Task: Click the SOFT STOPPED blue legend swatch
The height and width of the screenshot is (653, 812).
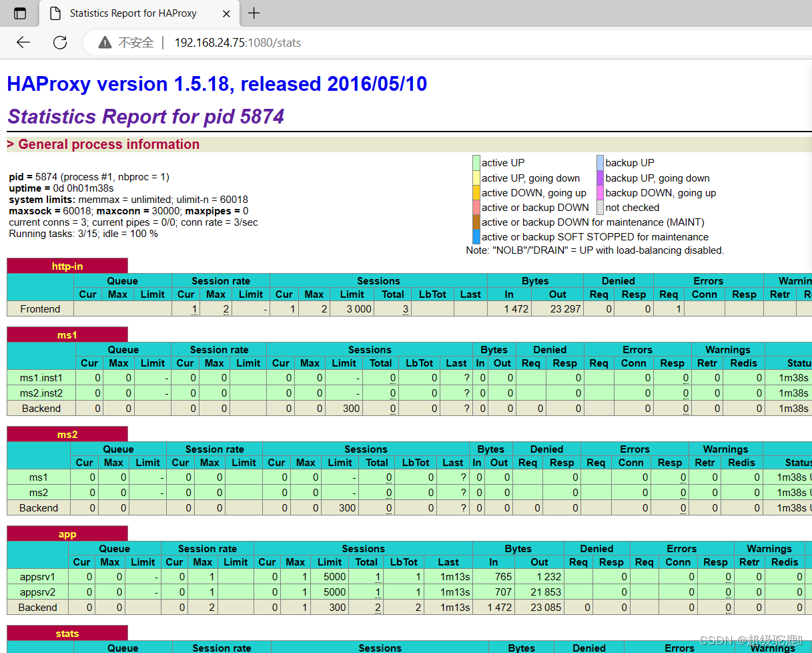Action: pos(476,236)
